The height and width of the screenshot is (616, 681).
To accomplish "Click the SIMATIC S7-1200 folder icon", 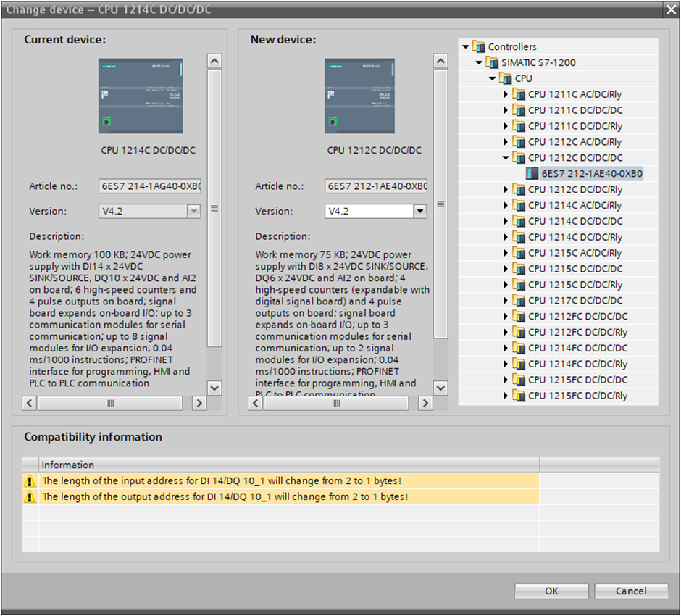I will (492, 62).
